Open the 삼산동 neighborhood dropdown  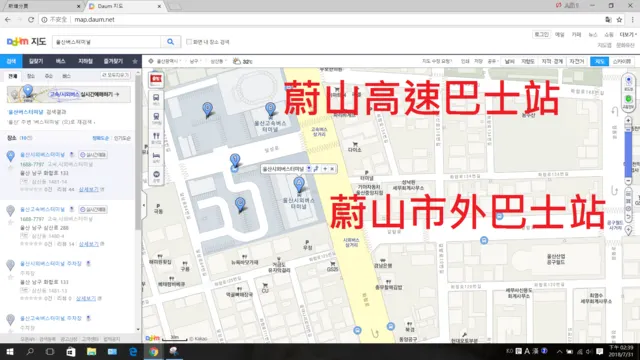coord(218,61)
